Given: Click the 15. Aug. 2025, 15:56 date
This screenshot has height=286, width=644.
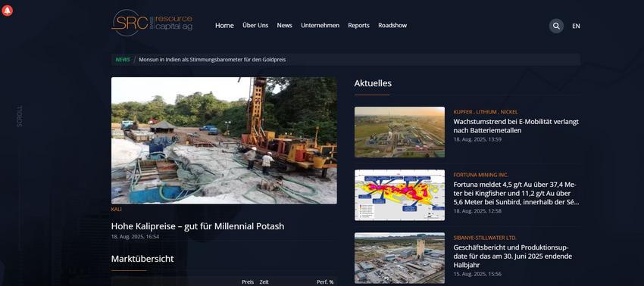Looking at the screenshot, I should (x=477, y=274).
